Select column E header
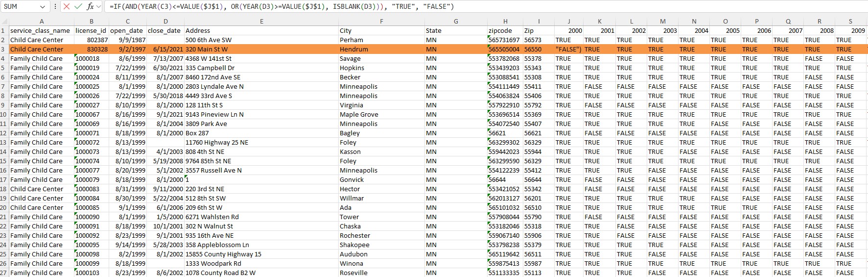 pos(261,22)
